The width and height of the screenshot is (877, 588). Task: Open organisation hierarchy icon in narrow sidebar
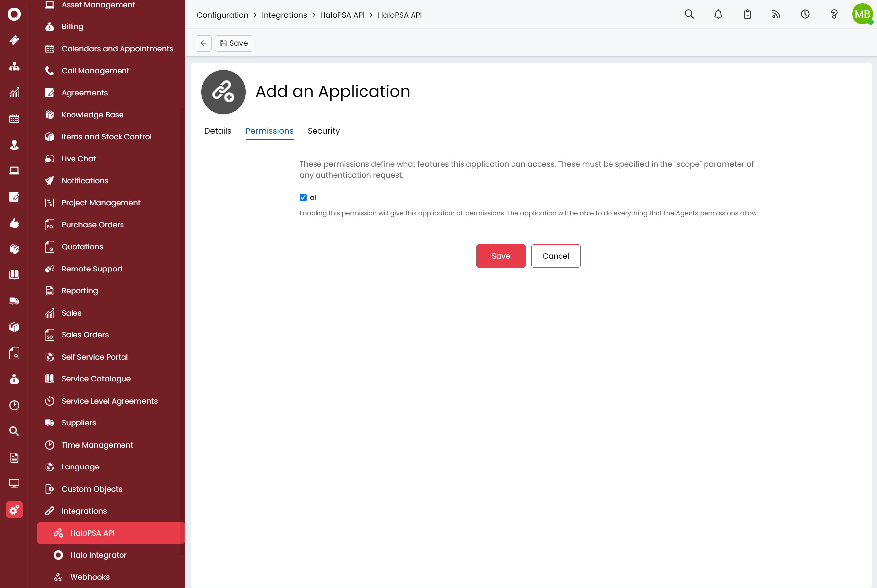point(14,66)
